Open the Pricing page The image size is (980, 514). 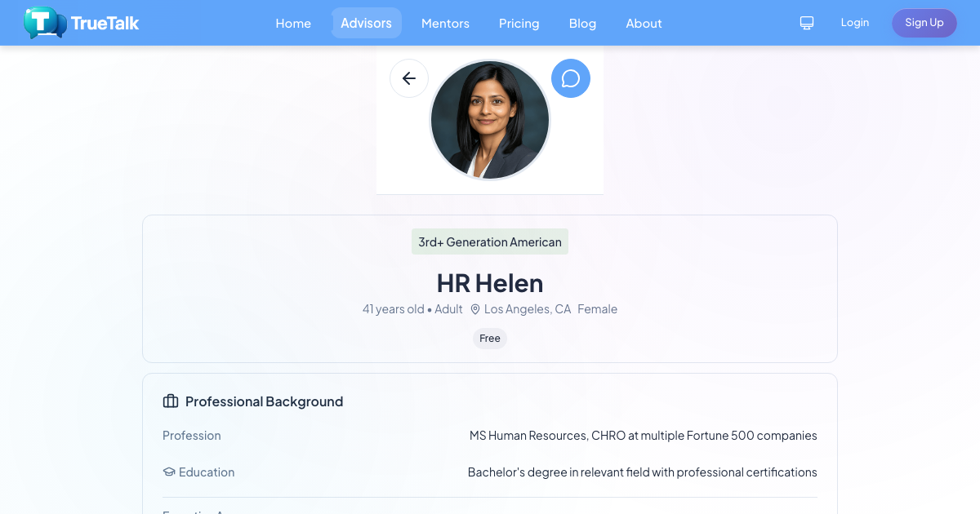(x=519, y=23)
